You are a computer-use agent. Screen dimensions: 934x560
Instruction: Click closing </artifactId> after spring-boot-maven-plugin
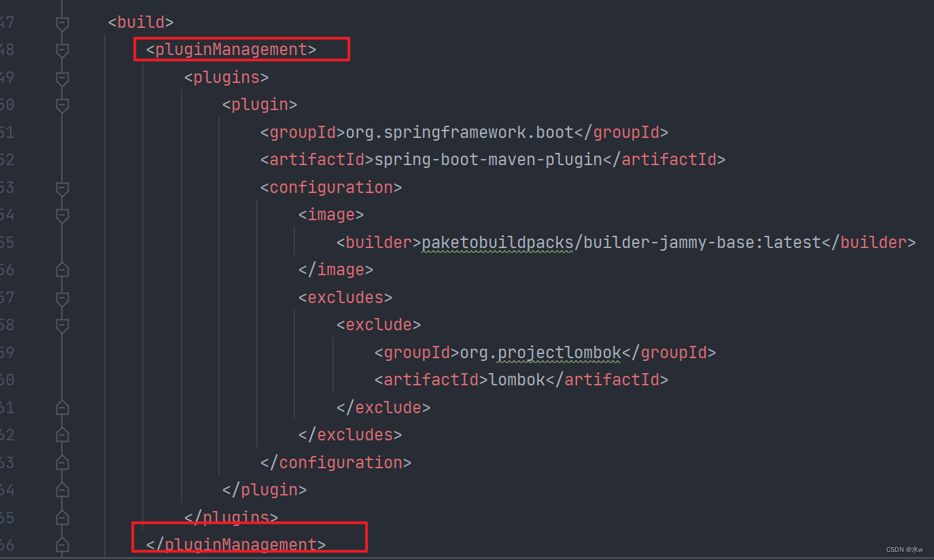pyautogui.click(x=664, y=160)
